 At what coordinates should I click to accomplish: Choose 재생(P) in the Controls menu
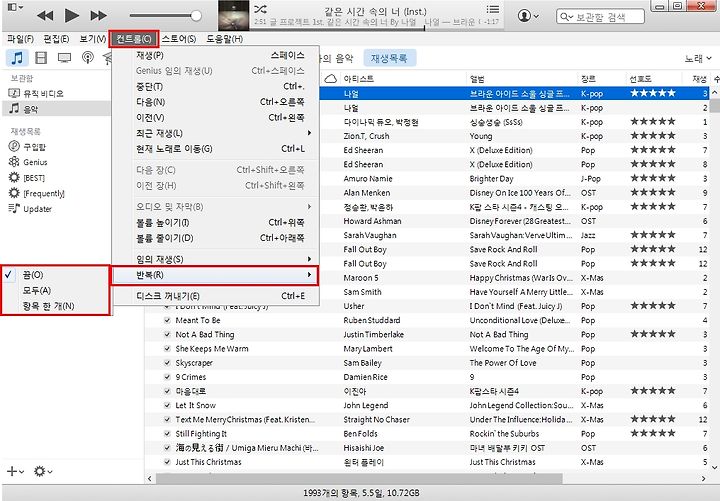pyautogui.click(x=215, y=56)
